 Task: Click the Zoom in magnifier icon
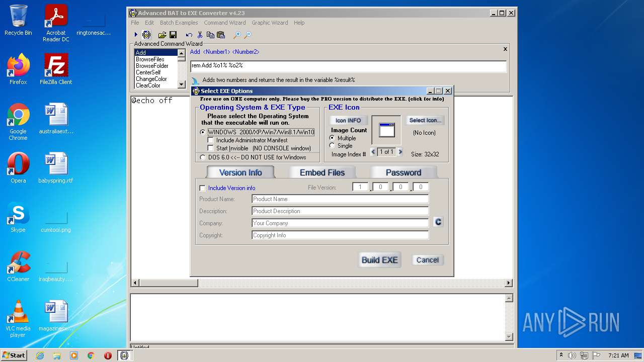(236, 35)
